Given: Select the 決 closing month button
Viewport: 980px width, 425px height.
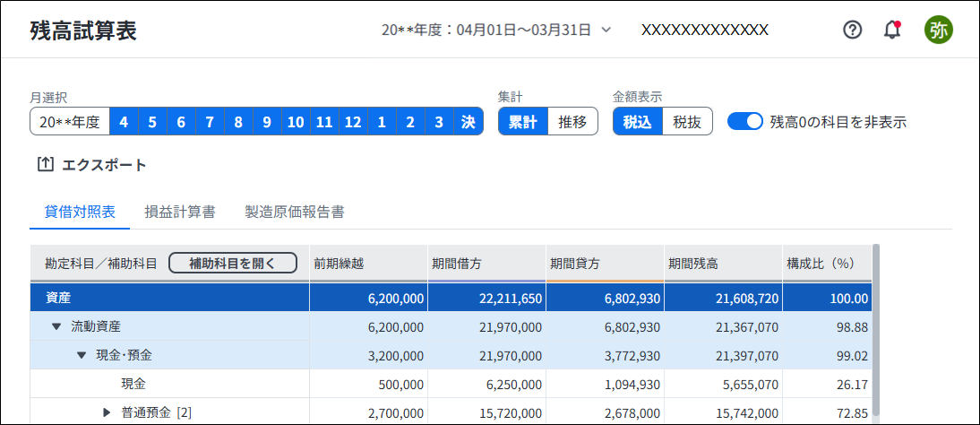Looking at the screenshot, I should tap(469, 122).
